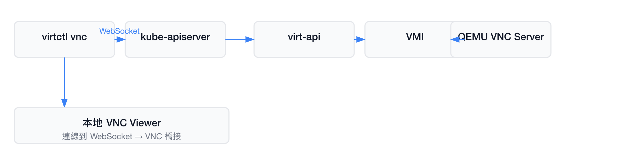644x158 pixels.
Task: Click the kube-apiserver node
Action: [x=175, y=40]
